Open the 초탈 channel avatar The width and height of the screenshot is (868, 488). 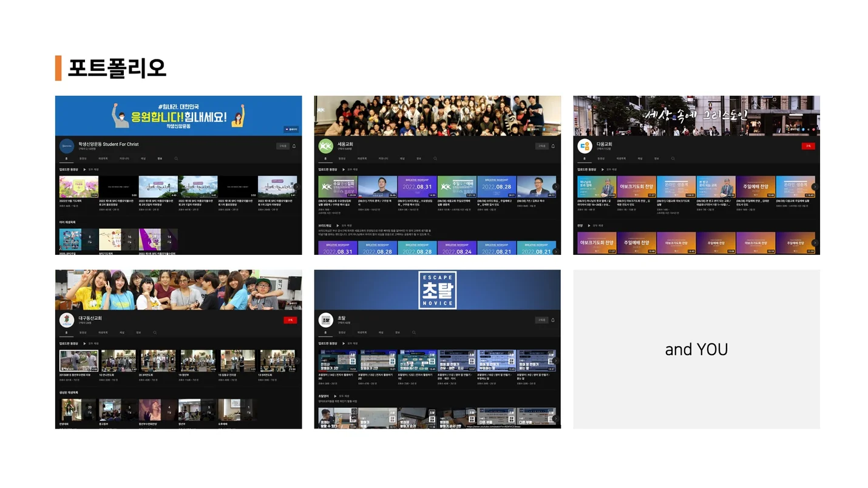(x=326, y=320)
